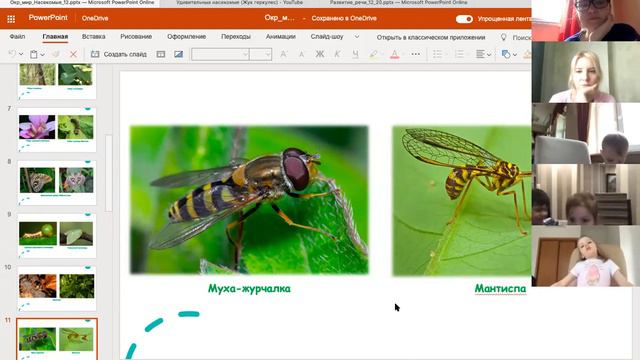Click the Picture insert icon
The height and width of the screenshot is (360, 640).
(178, 54)
